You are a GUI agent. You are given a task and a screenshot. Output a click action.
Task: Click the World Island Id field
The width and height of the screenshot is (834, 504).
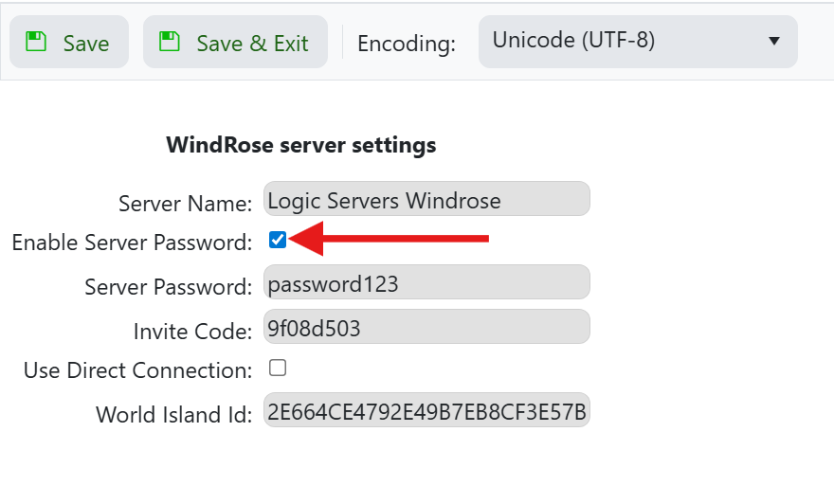click(426, 411)
